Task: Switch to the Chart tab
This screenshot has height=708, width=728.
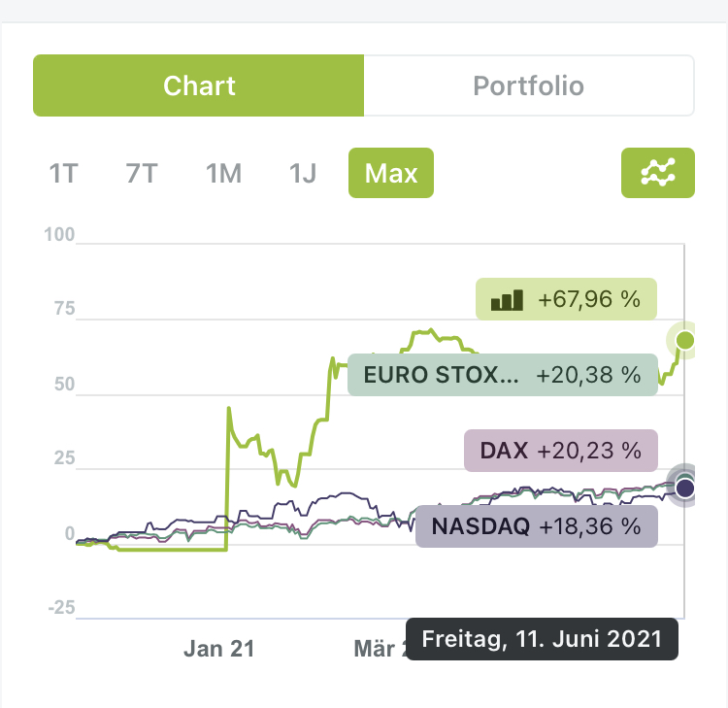Action: 199,85
